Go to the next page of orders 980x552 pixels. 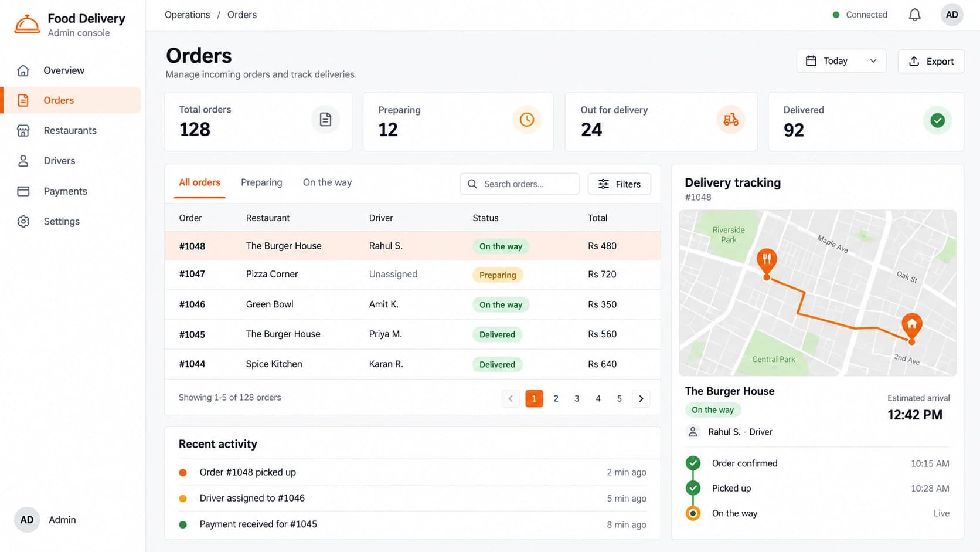point(641,398)
